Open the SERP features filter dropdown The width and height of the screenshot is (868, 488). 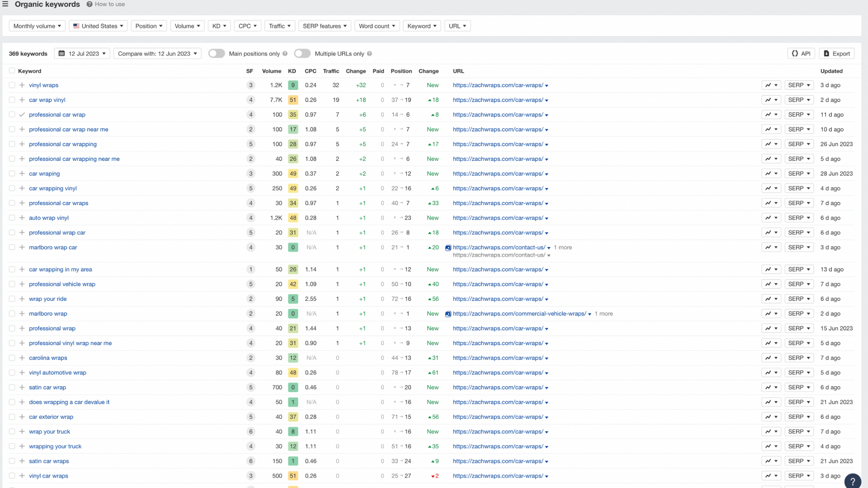(325, 26)
